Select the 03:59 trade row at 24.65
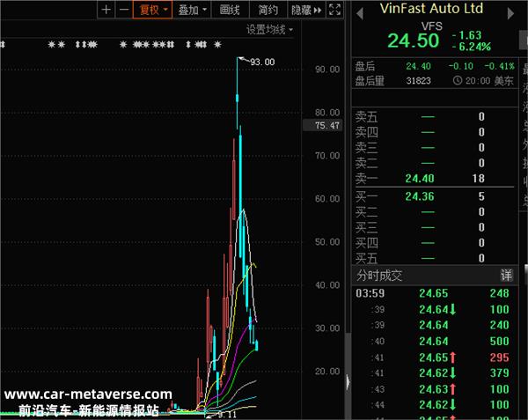The image size is (528, 420). coord(435,293)
